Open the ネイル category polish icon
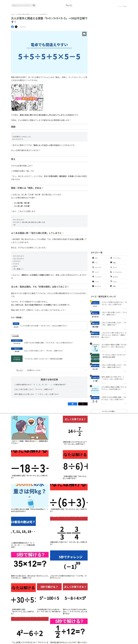Image resolution: width=138 pixels, height=644 pixels. point(111,267)
